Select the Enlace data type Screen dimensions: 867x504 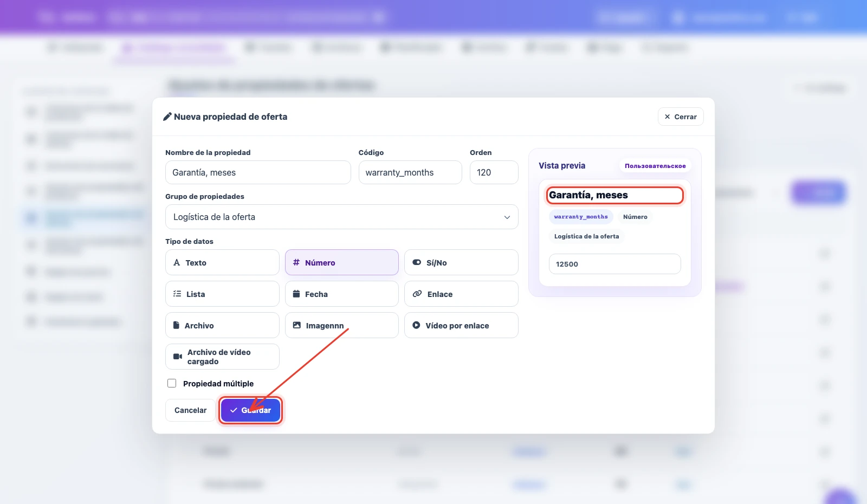(461, 294)
